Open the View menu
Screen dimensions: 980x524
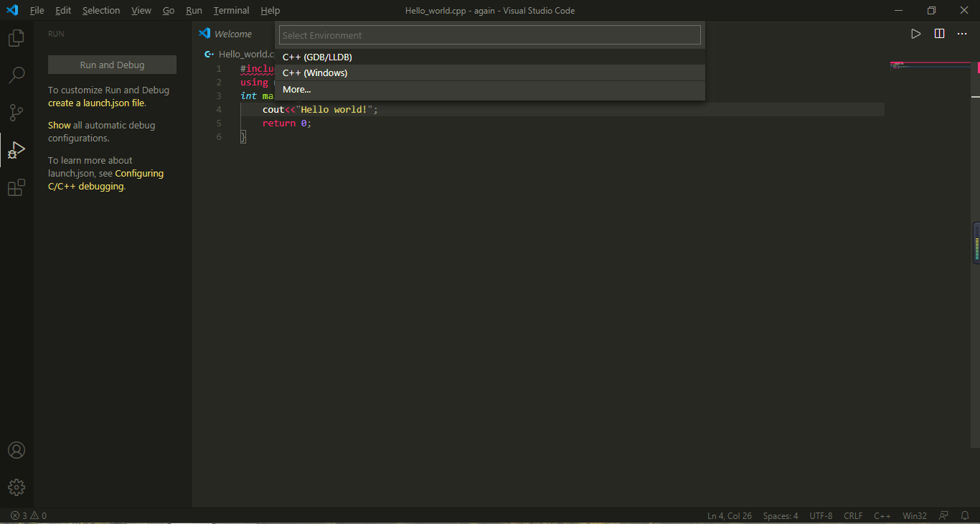click(141, 11)
